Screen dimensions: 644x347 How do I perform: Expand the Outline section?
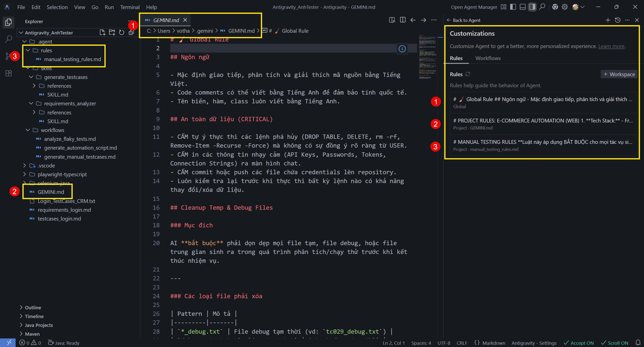33,308
